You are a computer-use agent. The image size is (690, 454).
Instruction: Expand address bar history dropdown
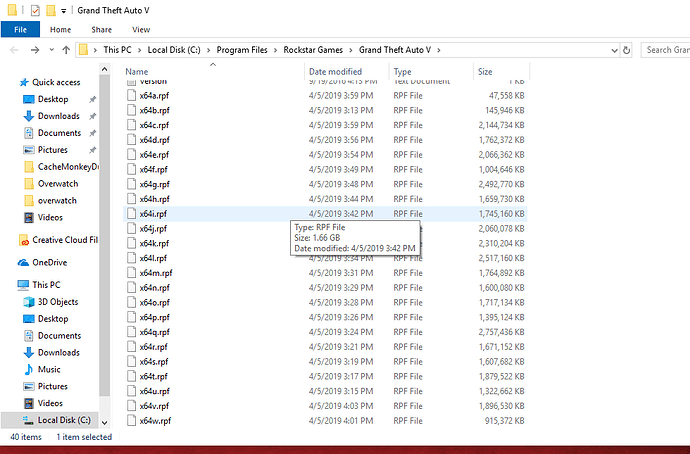614,51
